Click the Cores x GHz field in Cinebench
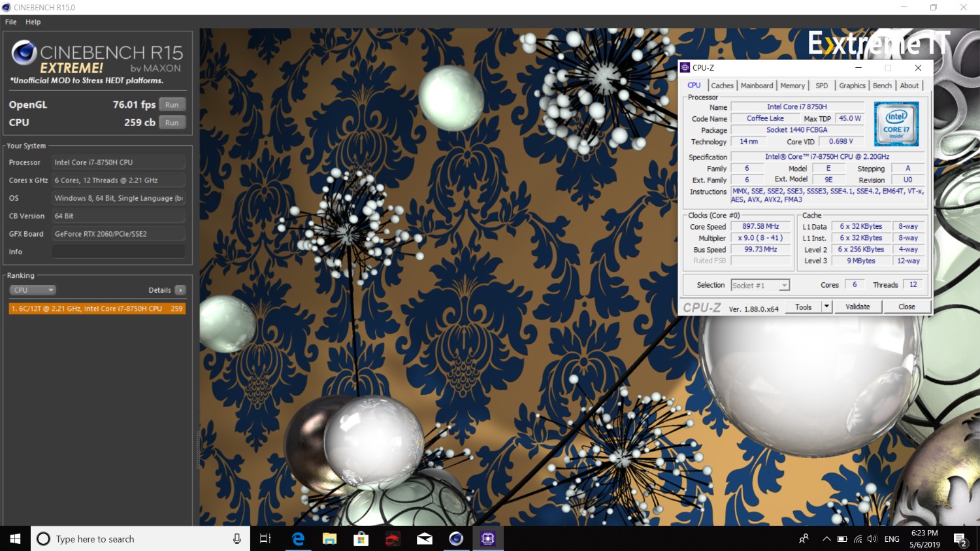 point(118,180)
